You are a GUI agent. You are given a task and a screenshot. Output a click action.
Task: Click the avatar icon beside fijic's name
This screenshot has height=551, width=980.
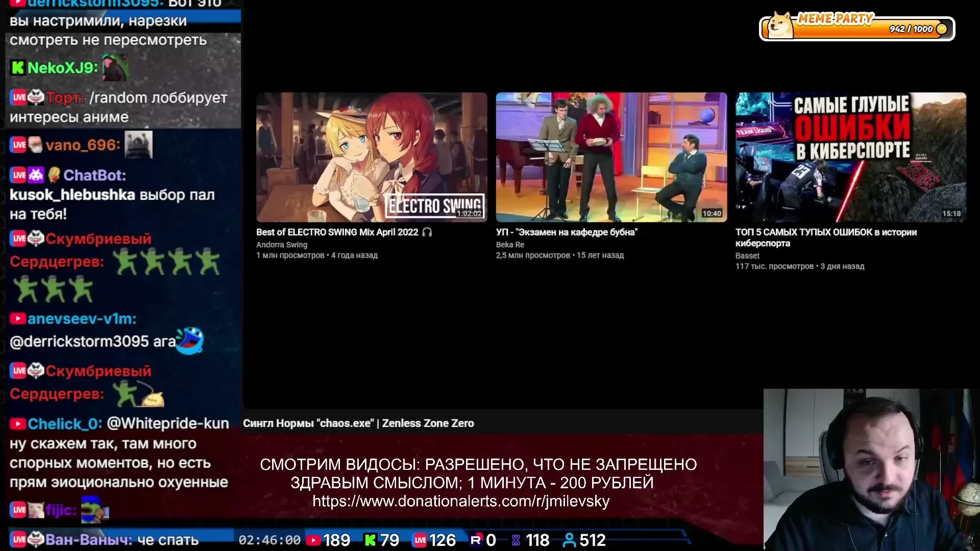pos(36,509)
